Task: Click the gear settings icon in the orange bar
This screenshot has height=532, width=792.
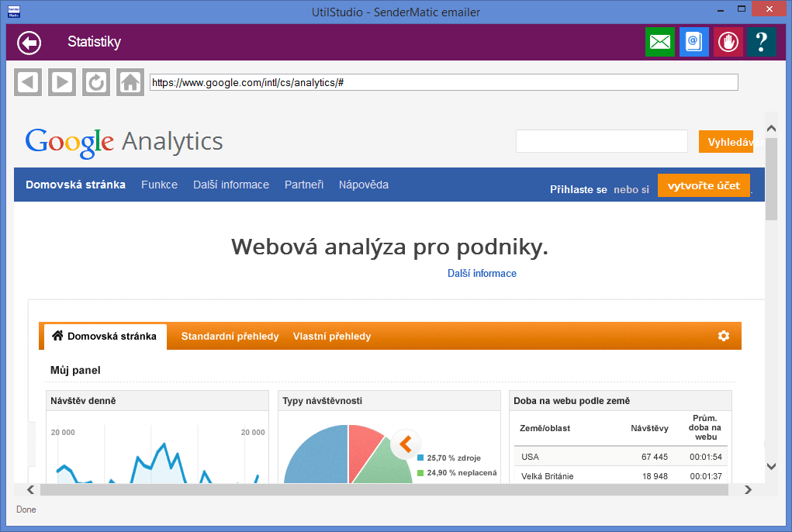Action: (724, 336)
